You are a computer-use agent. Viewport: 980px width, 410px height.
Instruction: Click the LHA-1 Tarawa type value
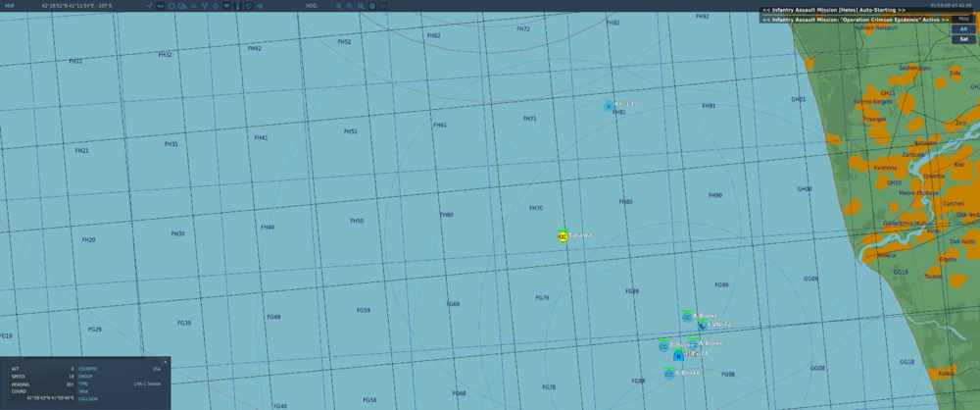click(x=148, y=384)
